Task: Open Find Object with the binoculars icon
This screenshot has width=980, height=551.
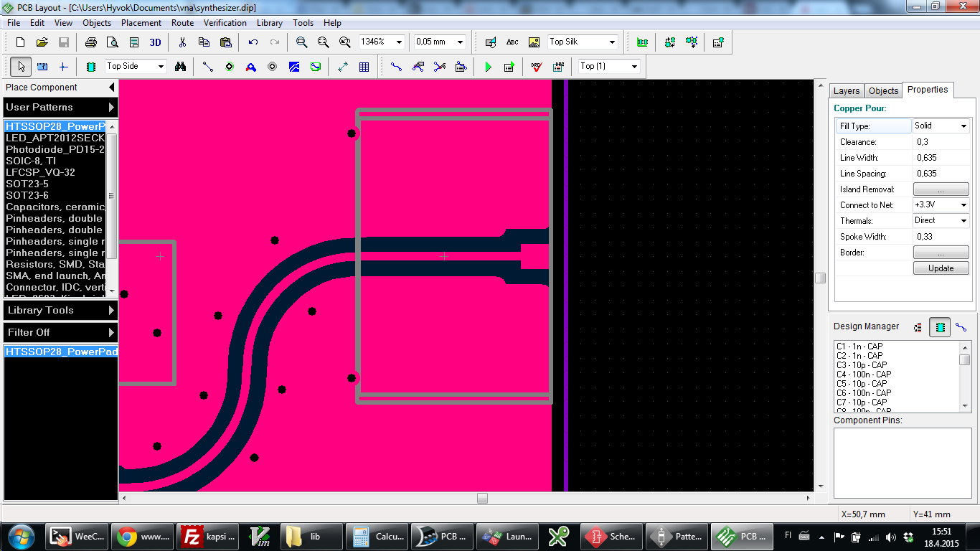Action: [180, 67]
